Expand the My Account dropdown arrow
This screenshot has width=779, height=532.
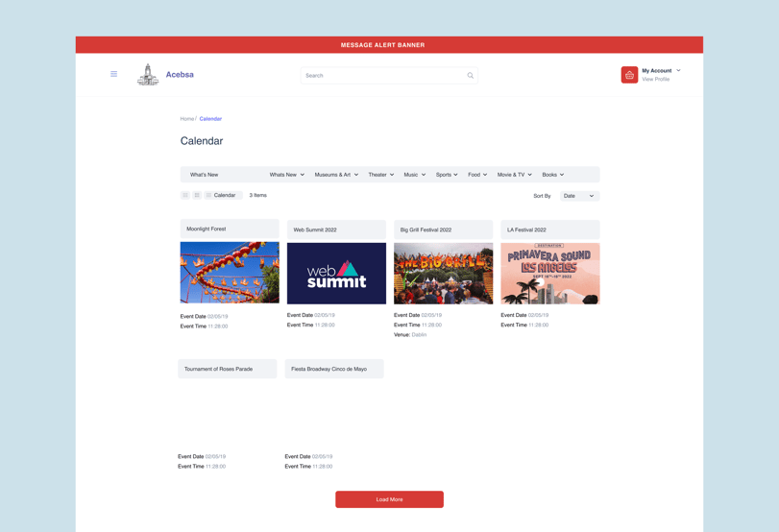[x=678, y=70]
